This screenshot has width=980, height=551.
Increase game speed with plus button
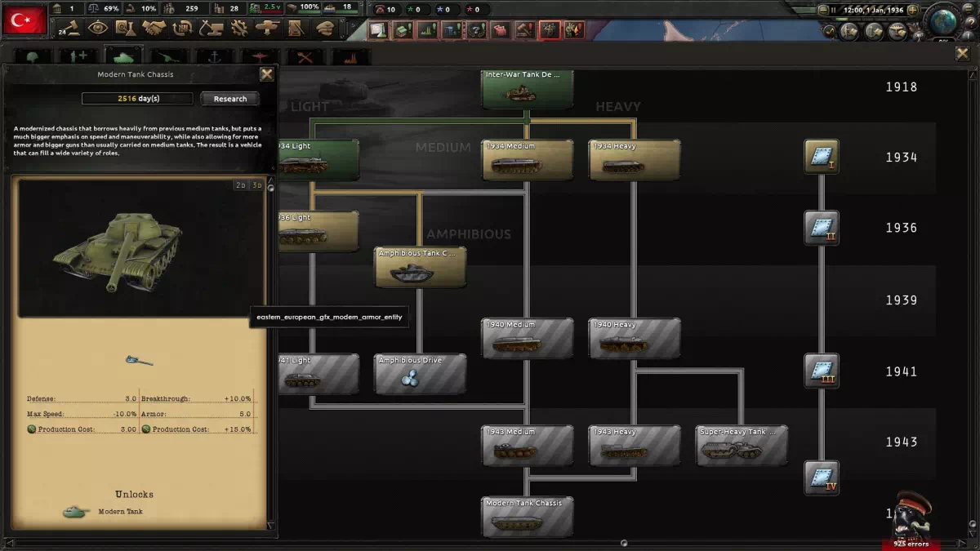pos(912,11)
